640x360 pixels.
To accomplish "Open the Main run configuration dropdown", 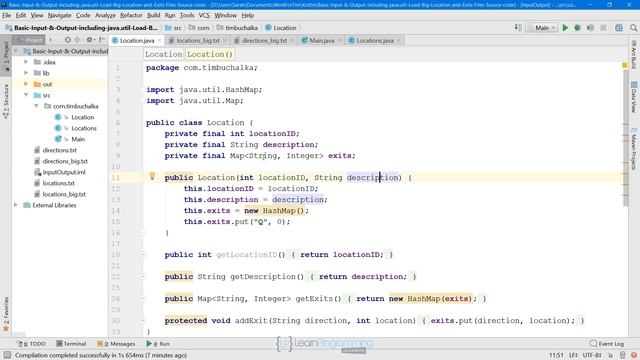I will point(542,28).
